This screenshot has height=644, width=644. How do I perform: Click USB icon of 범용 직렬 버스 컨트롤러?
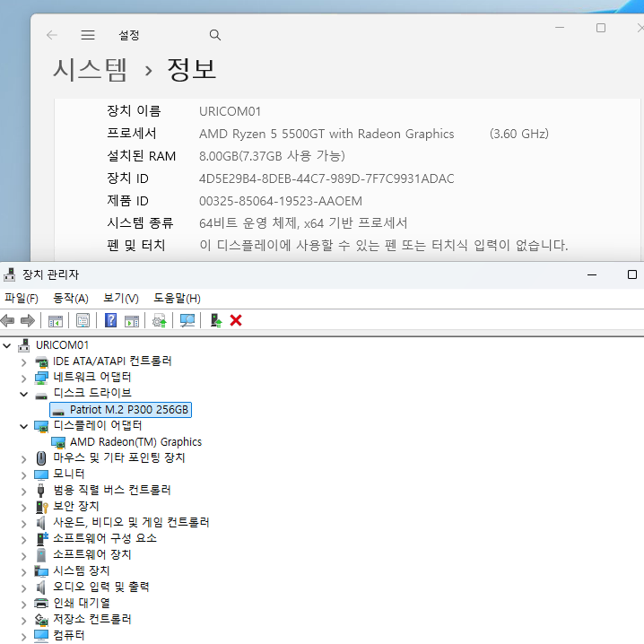[40, 490]
